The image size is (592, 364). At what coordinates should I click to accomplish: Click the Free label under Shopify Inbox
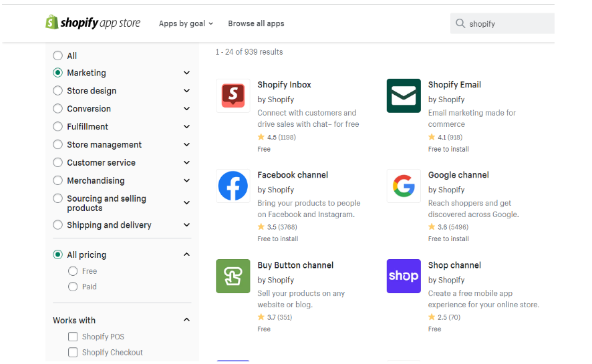point(264,149)
